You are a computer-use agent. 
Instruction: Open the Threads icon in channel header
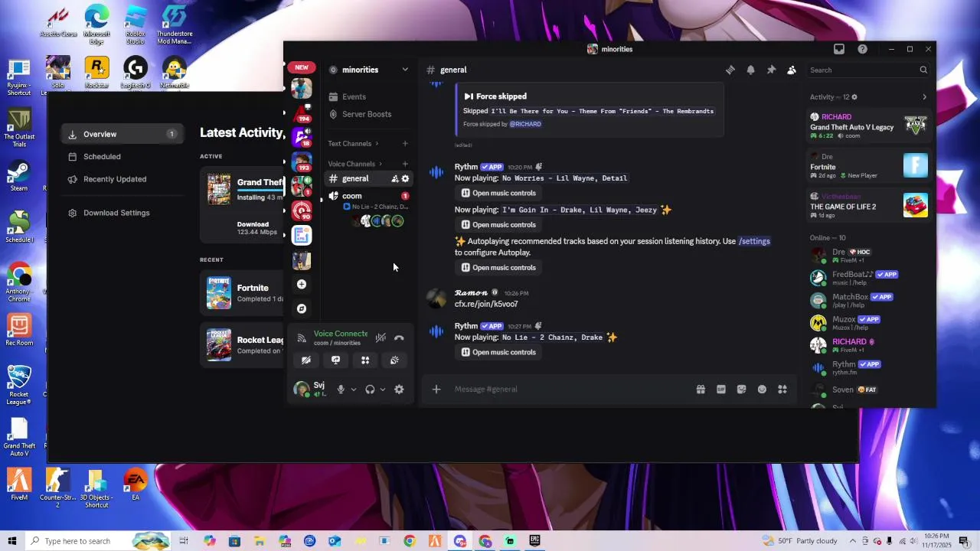pyautogui.click(x=730, y=70)
